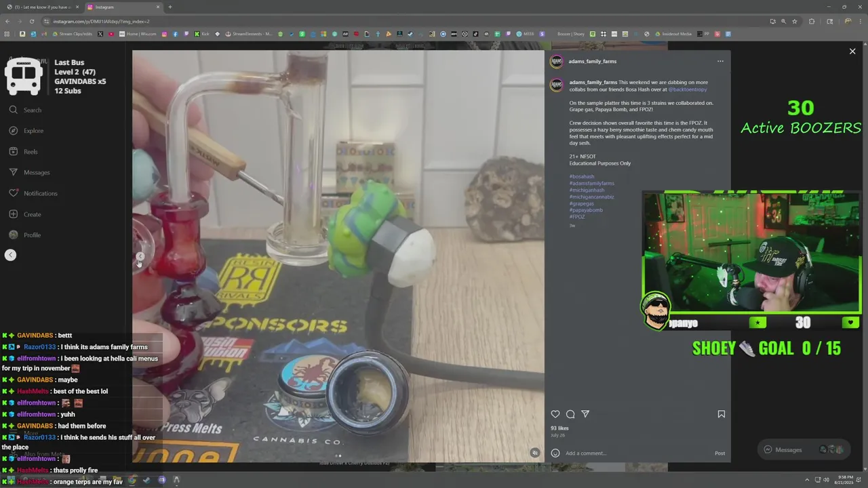This screenshot has width=868, height=488.
Task: Reload the page
Action: 33,21
